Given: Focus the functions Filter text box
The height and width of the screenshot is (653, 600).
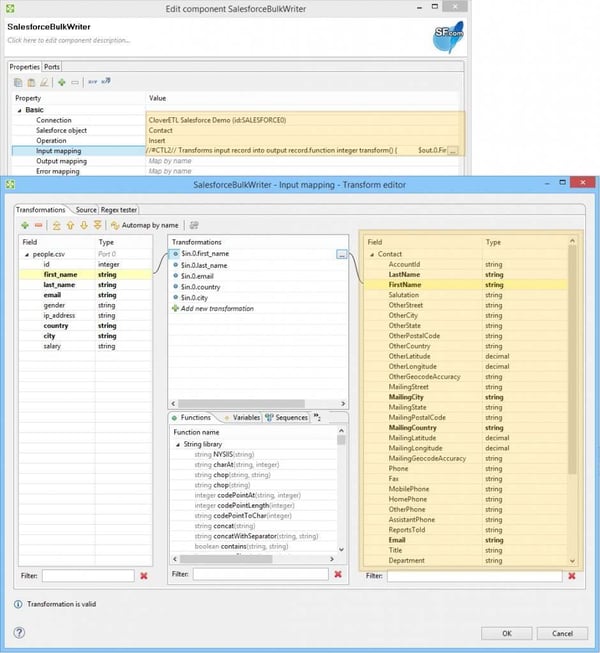Looking at the screenshot, I should [261, 574].
